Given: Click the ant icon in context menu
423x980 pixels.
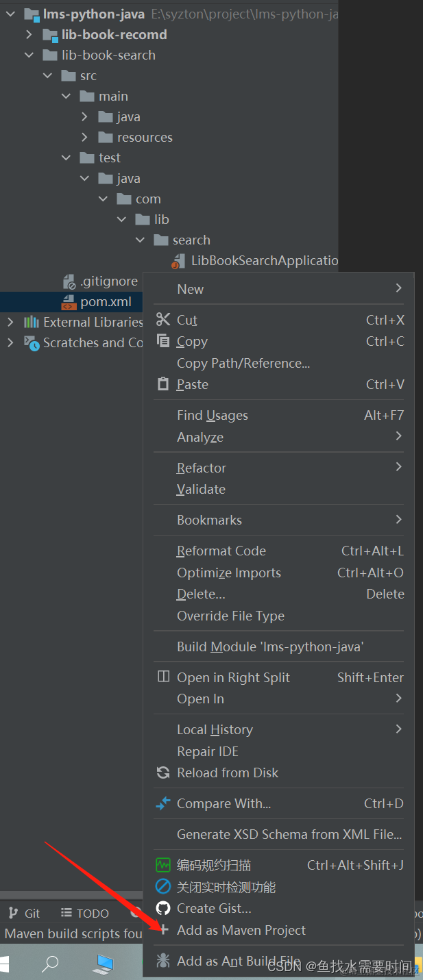Looking at the screenshot, I should [163, 961].
